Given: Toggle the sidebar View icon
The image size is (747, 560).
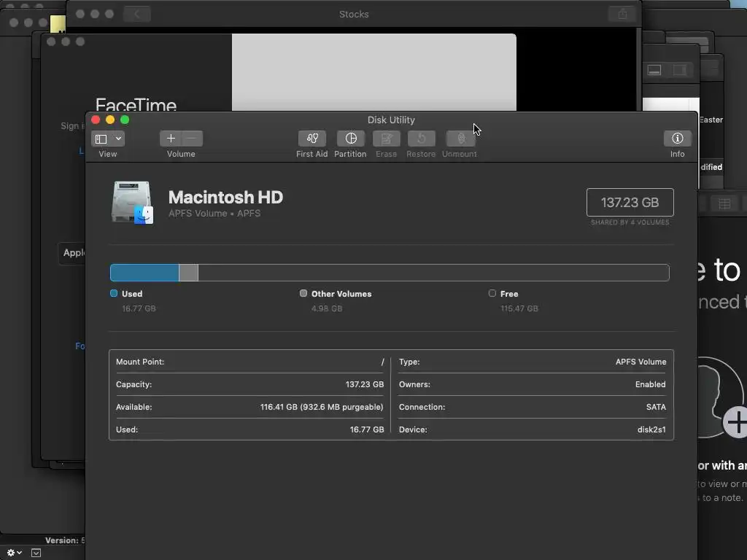Looking at the screenshot, I should tap(101, 139).
